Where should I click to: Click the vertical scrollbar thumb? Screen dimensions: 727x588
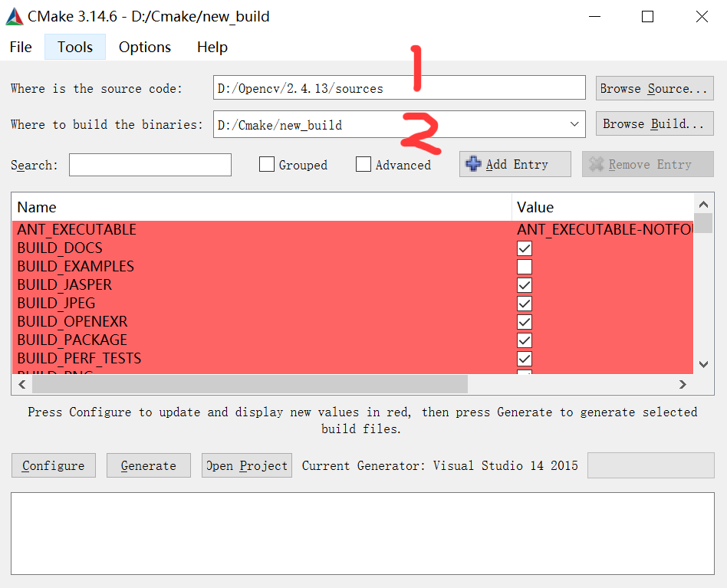click(x=703, y=223)
